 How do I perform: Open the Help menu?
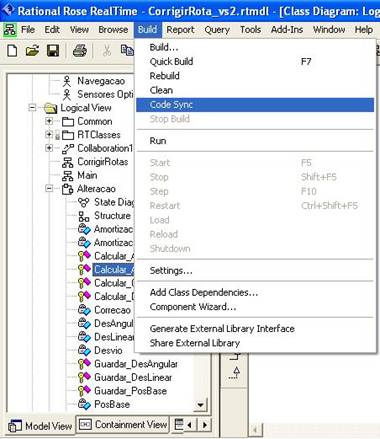coord(363,30)
